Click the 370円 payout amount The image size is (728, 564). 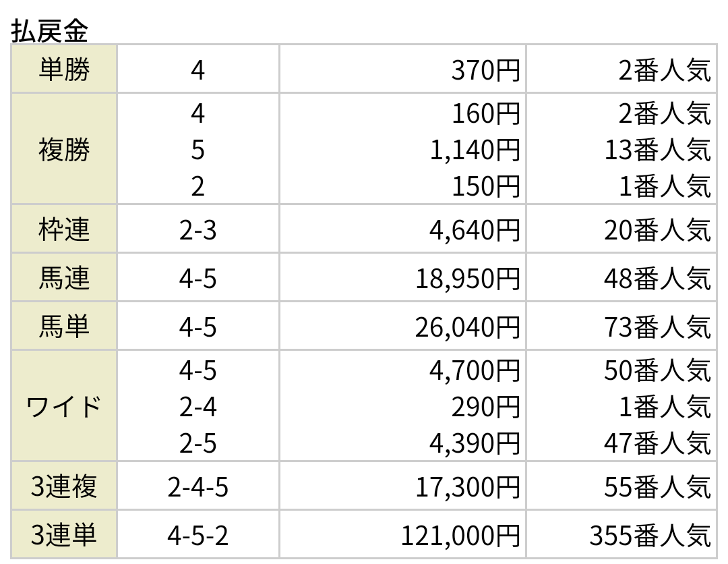pos(485,71)
